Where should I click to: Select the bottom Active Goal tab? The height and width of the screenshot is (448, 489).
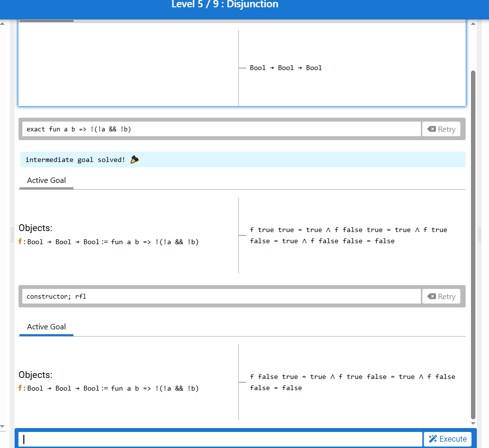[x=46, y=327]
